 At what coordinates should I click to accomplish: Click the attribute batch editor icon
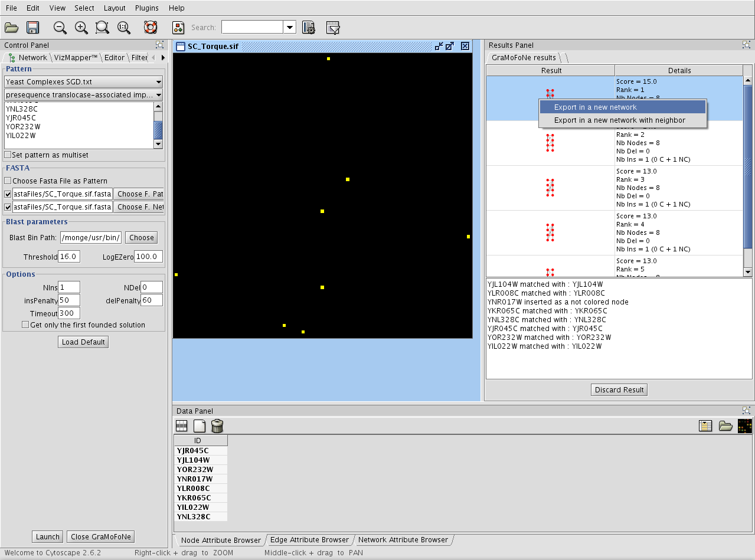click(x=705, y=425)
